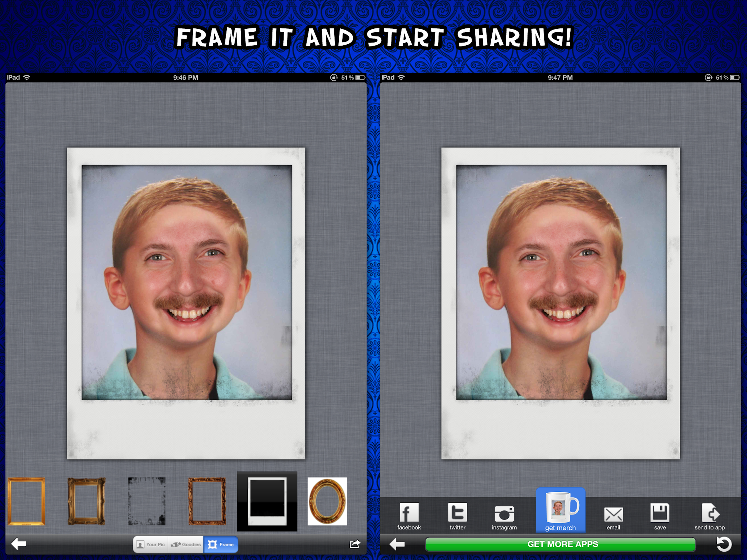Tap the 9:47 PM clock
Screen dimensions: 747x560
tap(560, 77)
